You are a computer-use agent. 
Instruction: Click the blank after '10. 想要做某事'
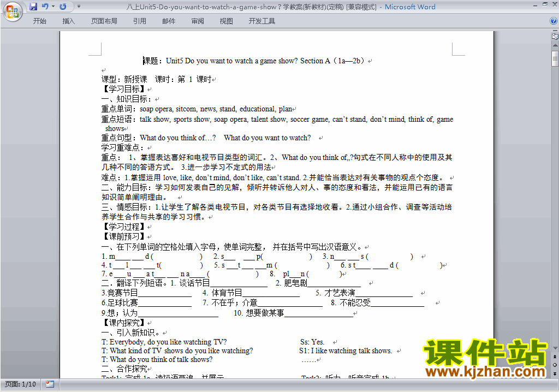319,314
